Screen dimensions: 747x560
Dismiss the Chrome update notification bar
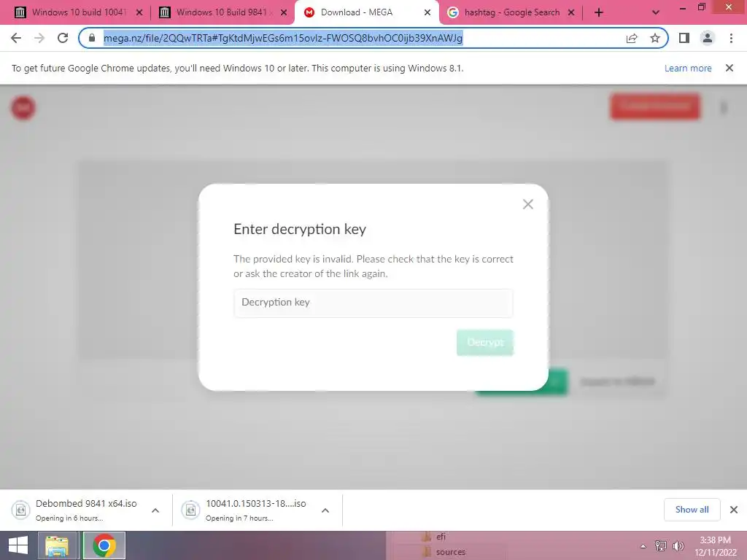click(x=729, y=68)
